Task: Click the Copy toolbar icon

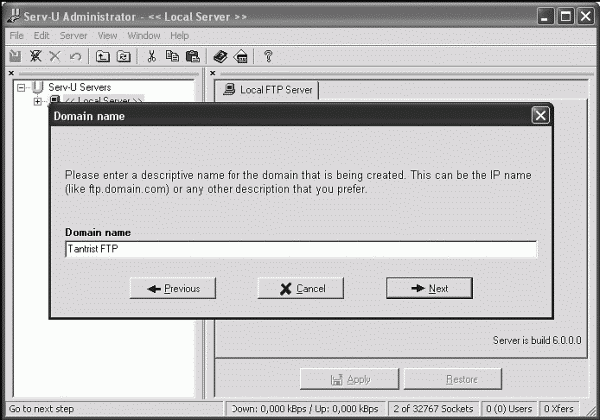Action: pos(172,56)
